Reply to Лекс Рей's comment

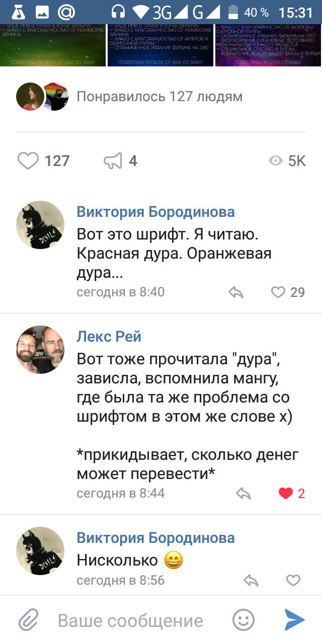coord(244,494)
